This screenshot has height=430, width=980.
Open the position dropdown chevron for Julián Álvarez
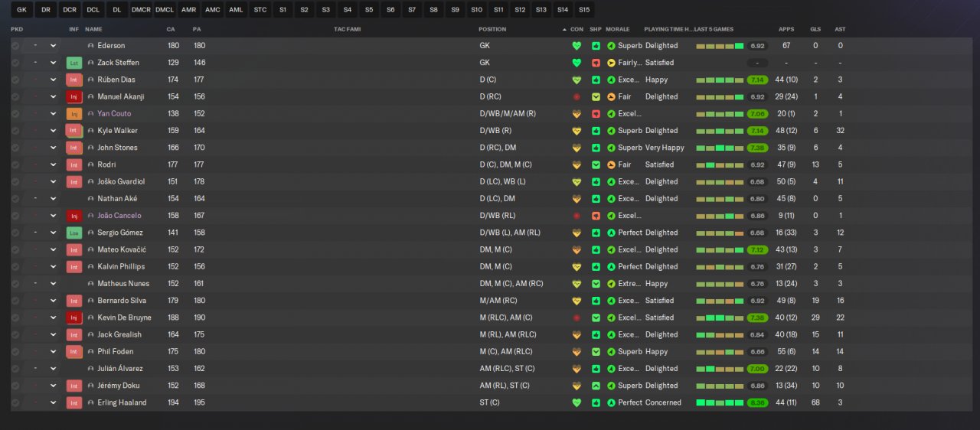click(x=53, y=369)
